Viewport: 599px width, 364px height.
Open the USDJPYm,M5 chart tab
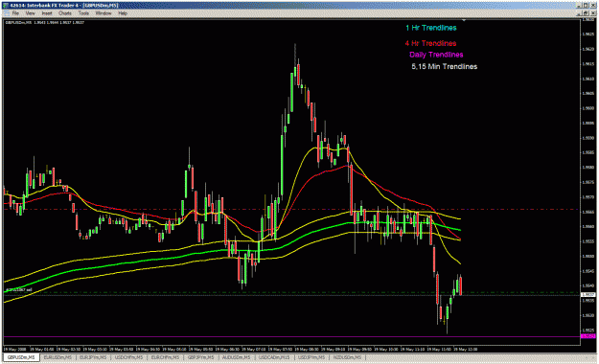point(311,357)
